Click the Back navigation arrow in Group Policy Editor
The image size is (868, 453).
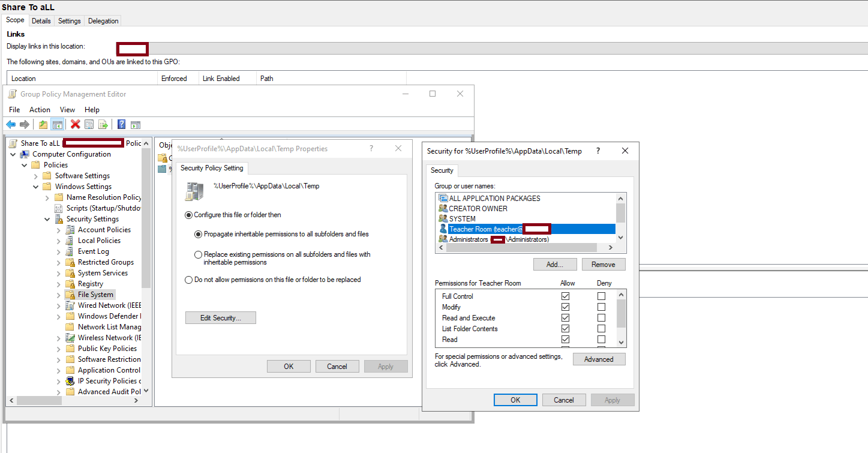(11, 124)
